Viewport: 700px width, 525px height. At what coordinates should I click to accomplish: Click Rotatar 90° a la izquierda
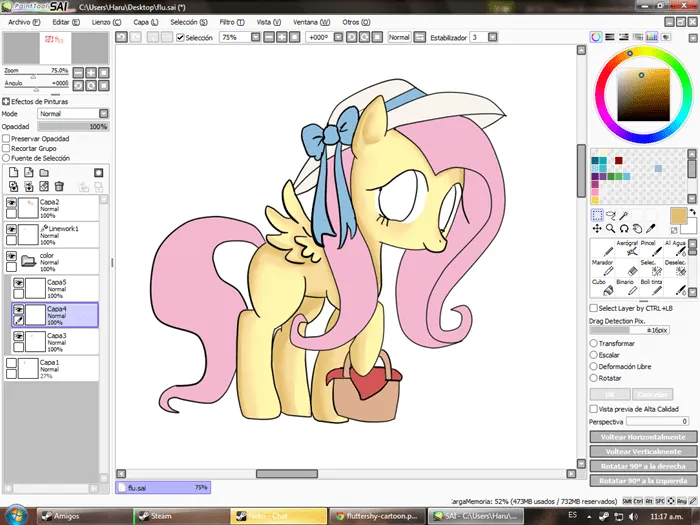[x=643, y=481]
